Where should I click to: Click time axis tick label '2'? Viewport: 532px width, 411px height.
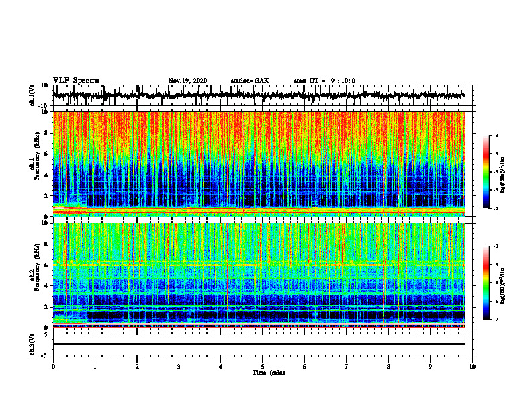[x=137, y=367]
